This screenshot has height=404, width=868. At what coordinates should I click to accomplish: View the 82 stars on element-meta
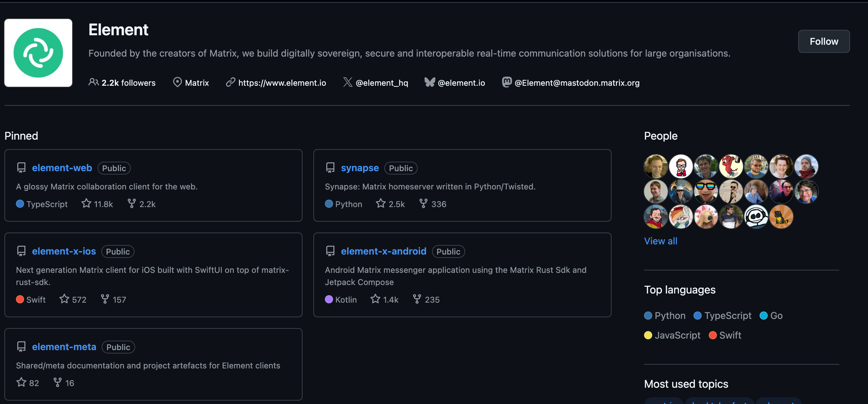[28, 383]
